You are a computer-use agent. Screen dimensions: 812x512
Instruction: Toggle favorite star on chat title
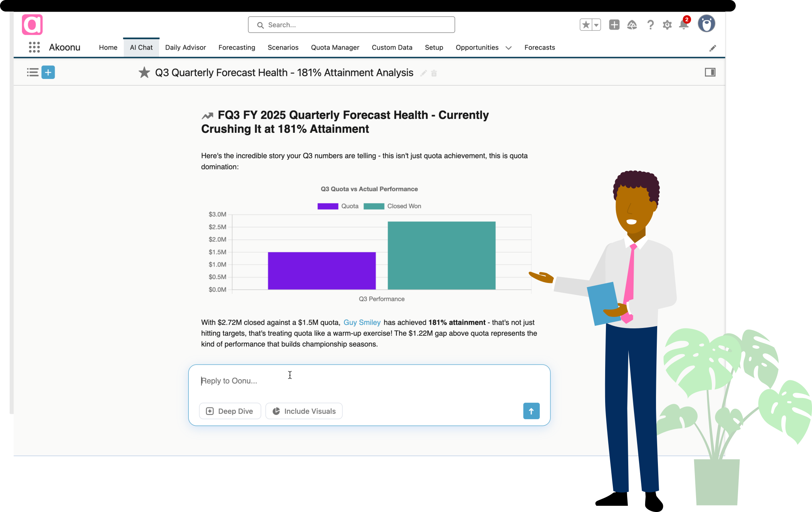[x=144, y=73]
